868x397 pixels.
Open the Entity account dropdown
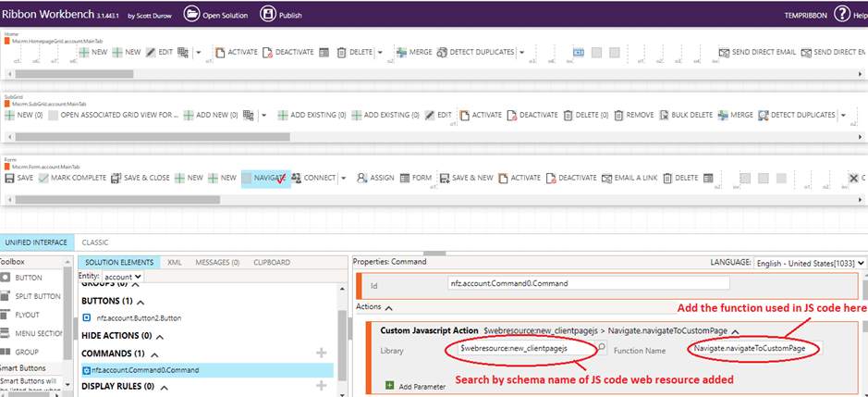click(124, 277)
